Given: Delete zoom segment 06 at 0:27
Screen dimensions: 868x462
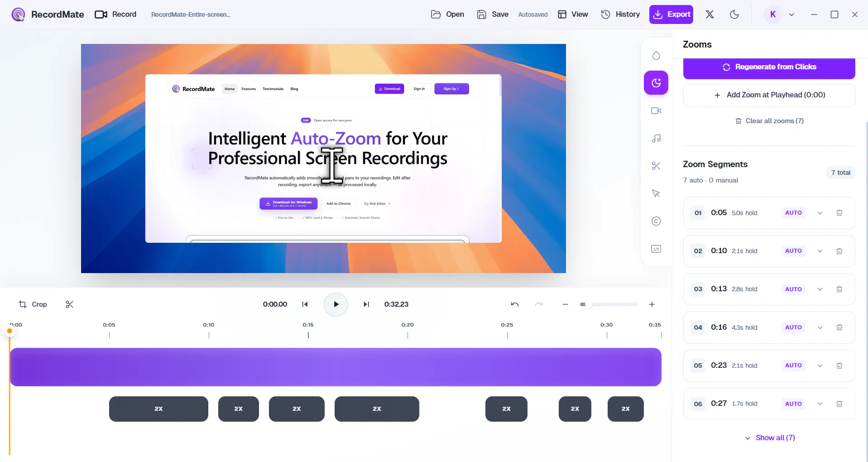Looking at the screenshot, I should point(839,404).
